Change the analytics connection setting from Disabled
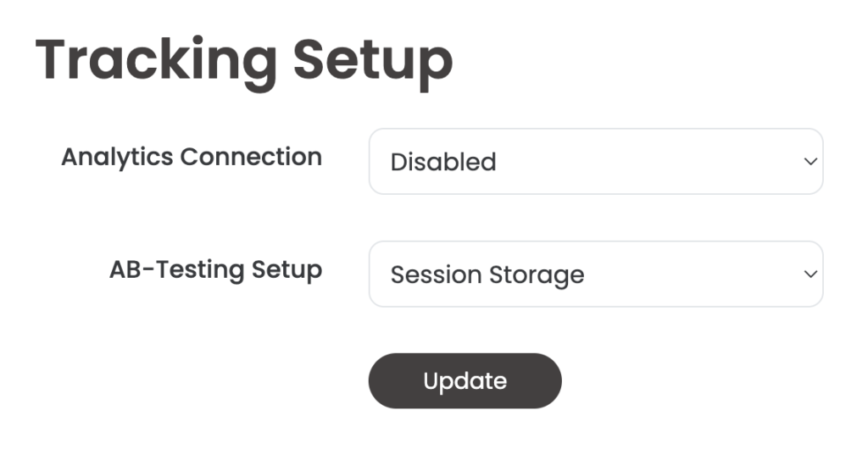868x449 pixels. (596, 162)
